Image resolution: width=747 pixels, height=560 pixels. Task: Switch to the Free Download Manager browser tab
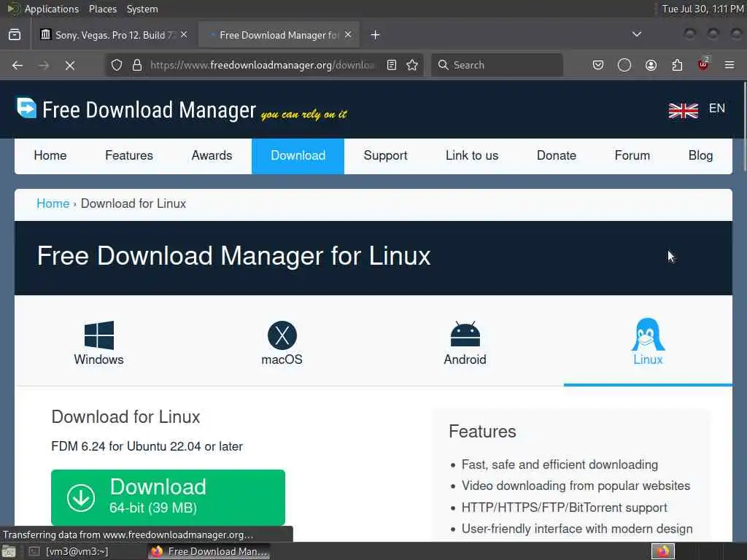(x=279, y=35)
